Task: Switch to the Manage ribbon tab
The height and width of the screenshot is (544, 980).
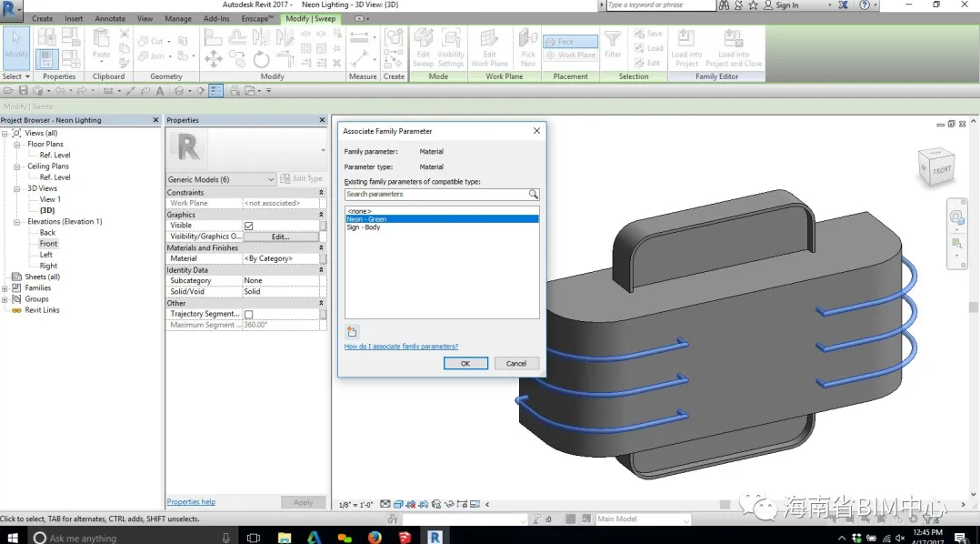Action: (x=178, y=18)
